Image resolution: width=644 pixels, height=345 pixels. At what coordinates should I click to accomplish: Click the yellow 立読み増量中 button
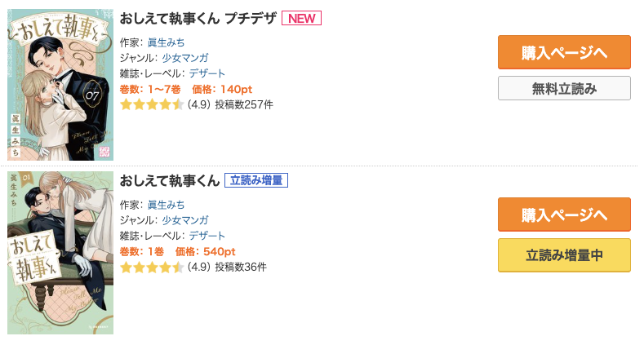564,254
